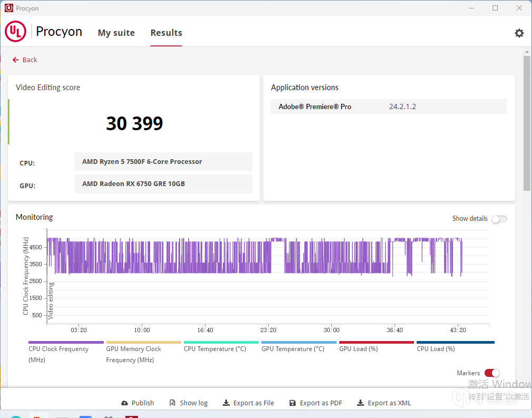Image resolution: width=532 pixels, height=418 pixels.
Task: Switch to the My suite tab
Action: pos(116,33)
